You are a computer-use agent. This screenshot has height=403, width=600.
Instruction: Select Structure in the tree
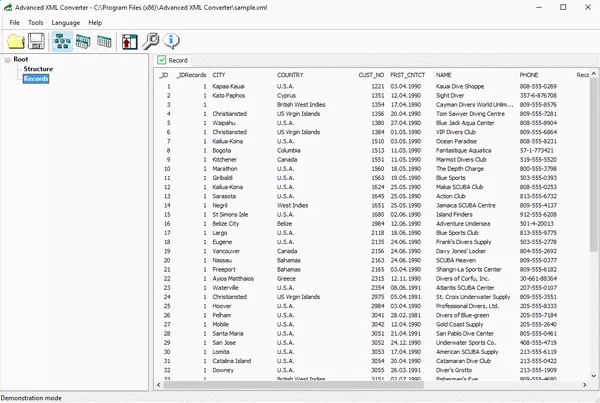tap(38, 69)
